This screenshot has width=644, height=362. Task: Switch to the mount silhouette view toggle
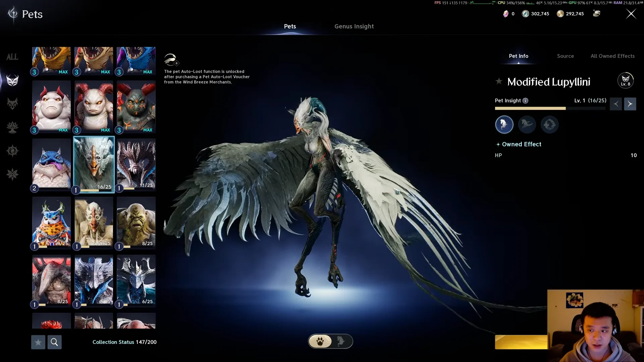click(341, 341)
